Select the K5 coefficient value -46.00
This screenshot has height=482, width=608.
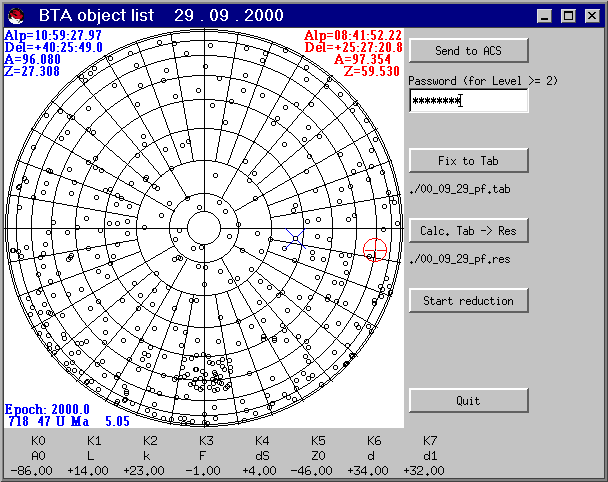point(318,469)
